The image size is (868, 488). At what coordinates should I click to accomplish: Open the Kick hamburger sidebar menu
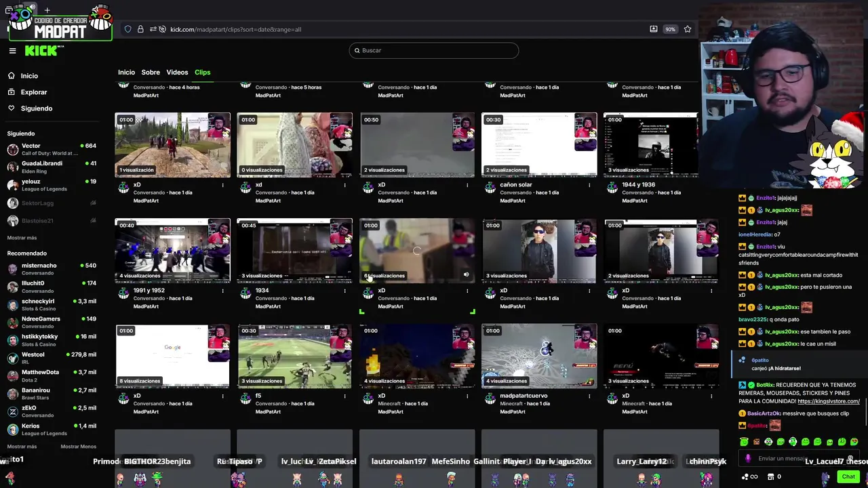pyautogui.click(x=12, y=50)
